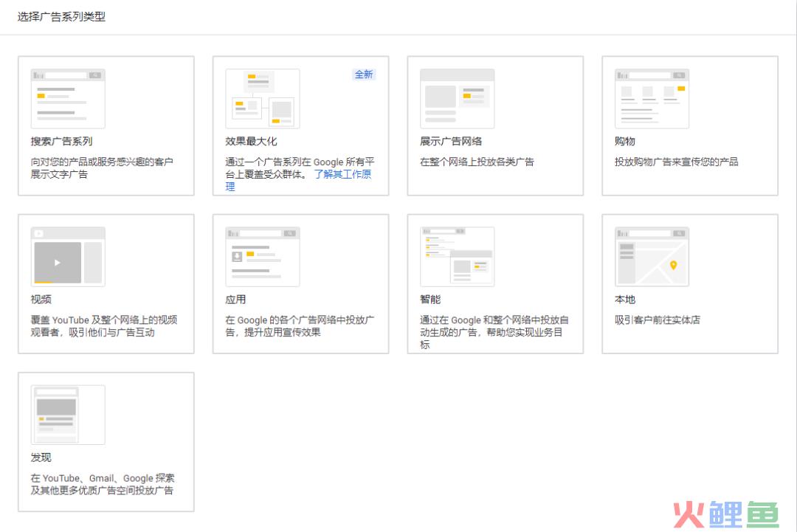Choose the 应用 card title
The height and width of the screenshot is (532, 797).
236,300
